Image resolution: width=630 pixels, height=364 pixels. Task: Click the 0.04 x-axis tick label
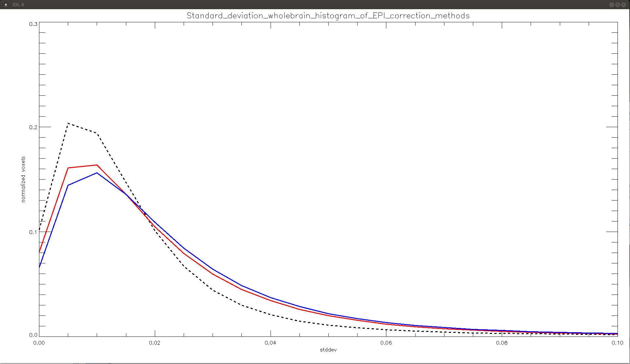271,343
